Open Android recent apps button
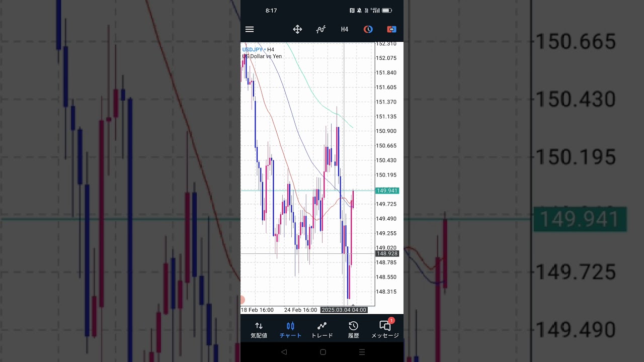Image resolution: width=644 pixels, height=362 pixels. point(362,352)
